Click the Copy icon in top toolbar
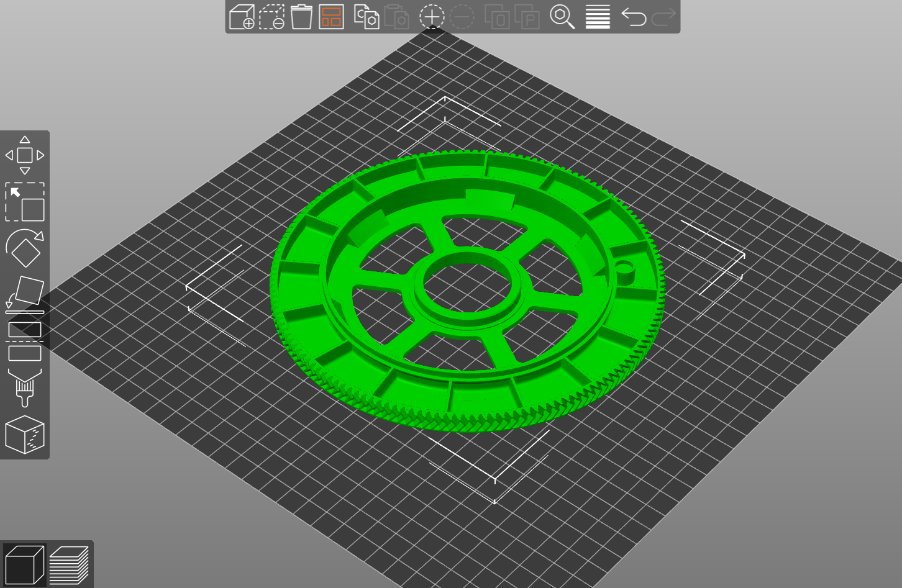This screenshot has height=588, width=902. tap(367, 17)
